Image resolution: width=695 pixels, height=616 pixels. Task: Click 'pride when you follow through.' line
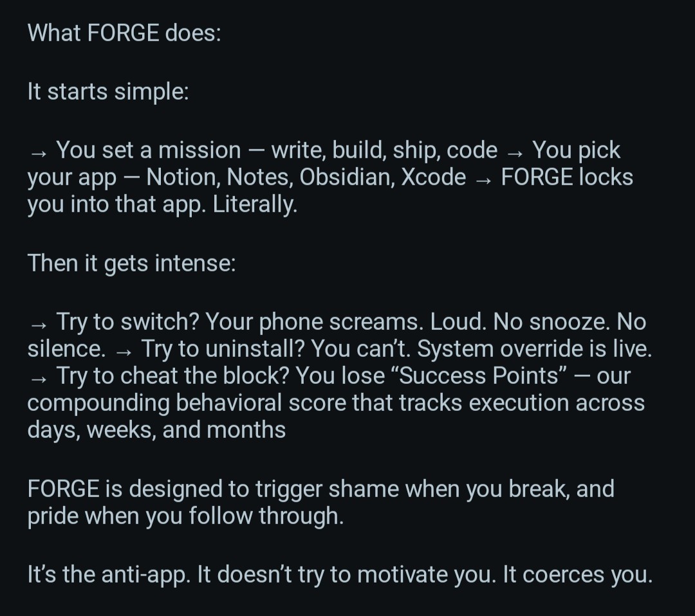tap(185, 516)
